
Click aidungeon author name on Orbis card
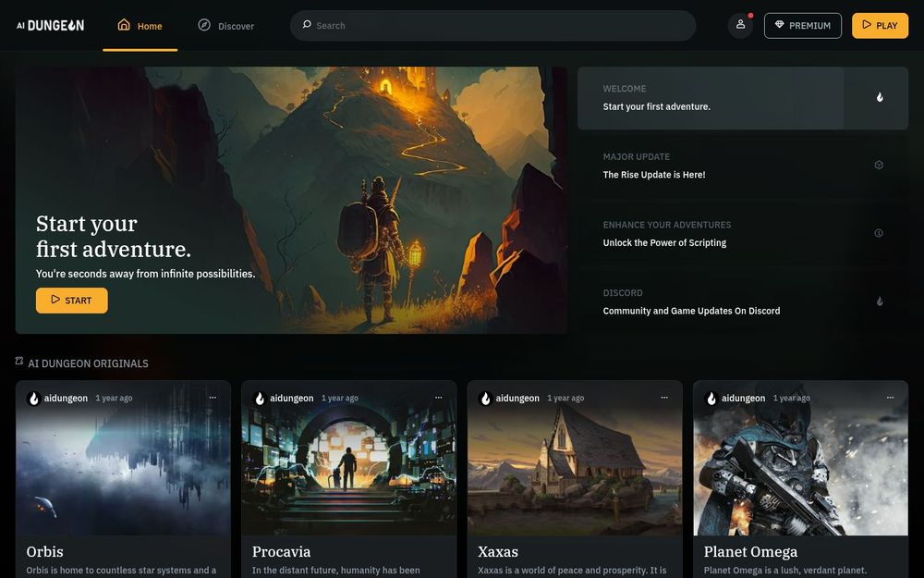click(66, 398)
